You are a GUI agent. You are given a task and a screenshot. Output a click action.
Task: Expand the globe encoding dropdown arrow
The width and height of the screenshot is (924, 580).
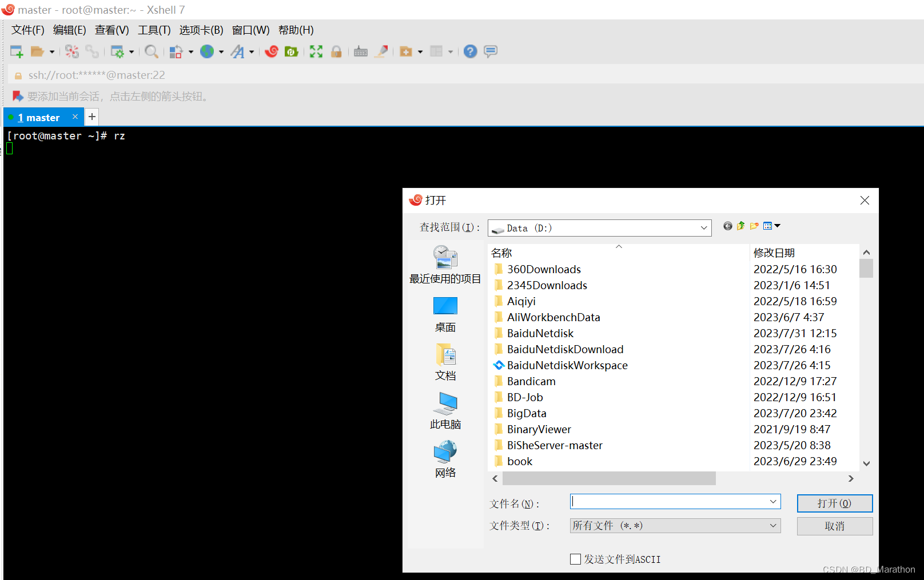coord(221,51)
